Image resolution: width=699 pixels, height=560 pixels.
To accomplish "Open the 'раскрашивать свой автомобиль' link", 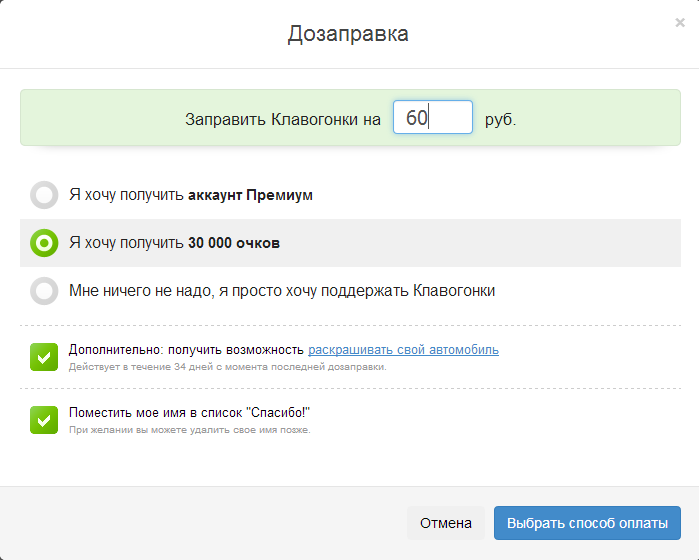I will click(403, 350).
